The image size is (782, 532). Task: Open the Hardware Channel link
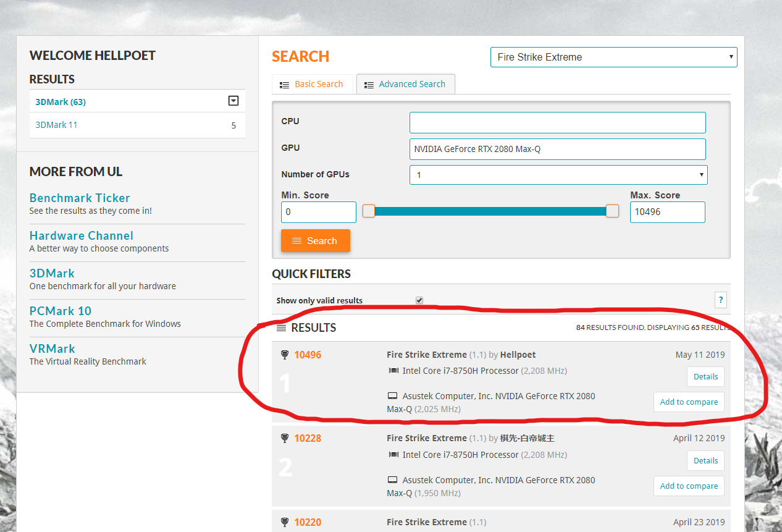[x=82, y=235]
